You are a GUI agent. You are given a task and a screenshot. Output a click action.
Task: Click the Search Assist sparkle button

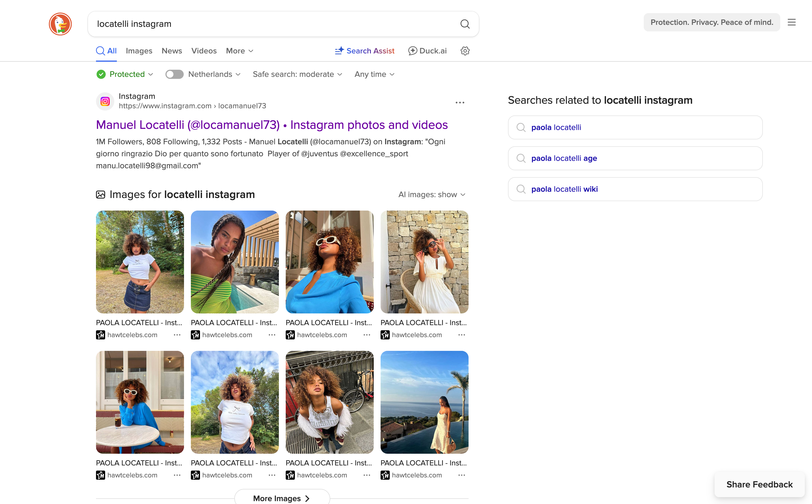(365, 51)
